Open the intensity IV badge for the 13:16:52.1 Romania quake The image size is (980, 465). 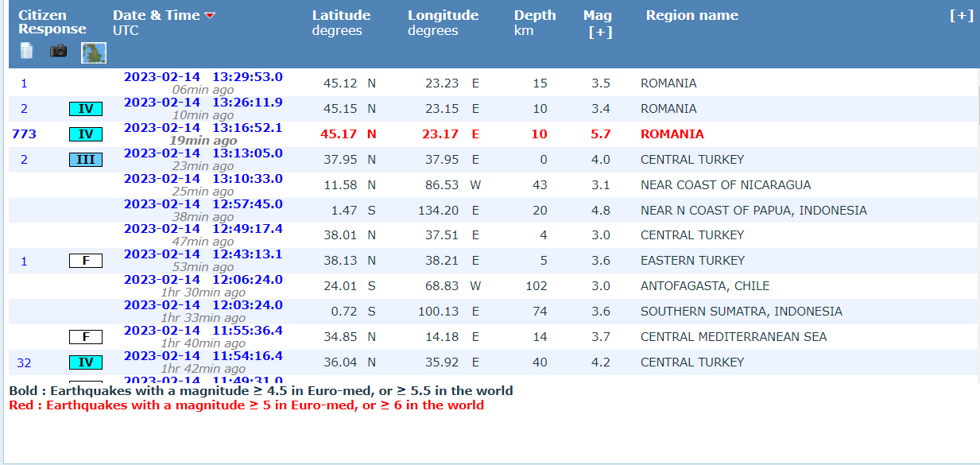(86, 134)
